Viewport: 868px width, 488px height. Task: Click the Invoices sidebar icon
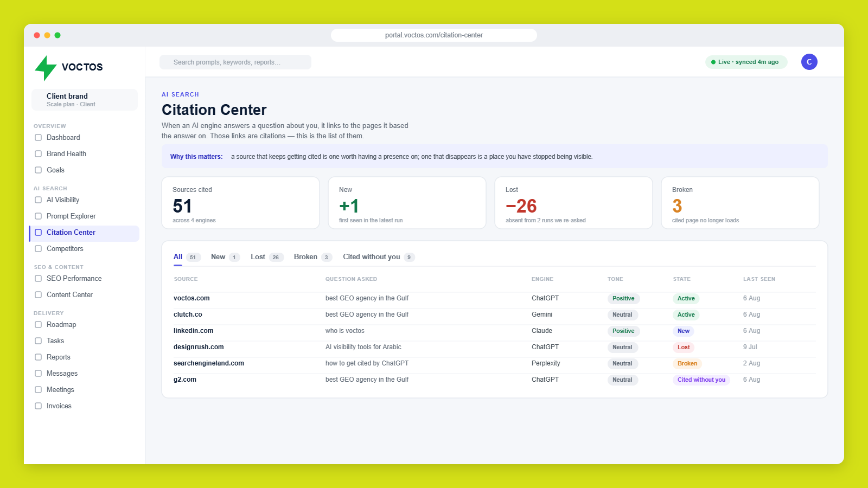[38, 406]
